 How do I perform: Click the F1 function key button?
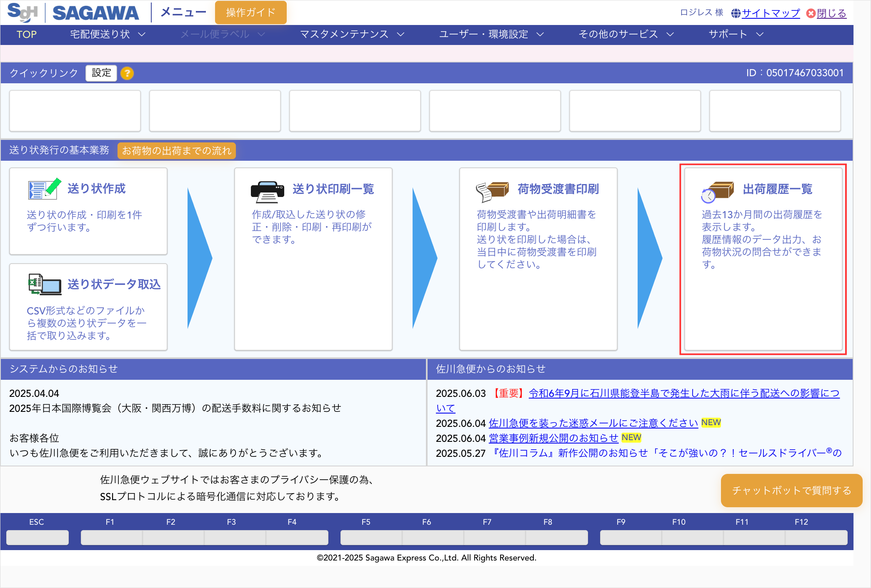point(111,538)
